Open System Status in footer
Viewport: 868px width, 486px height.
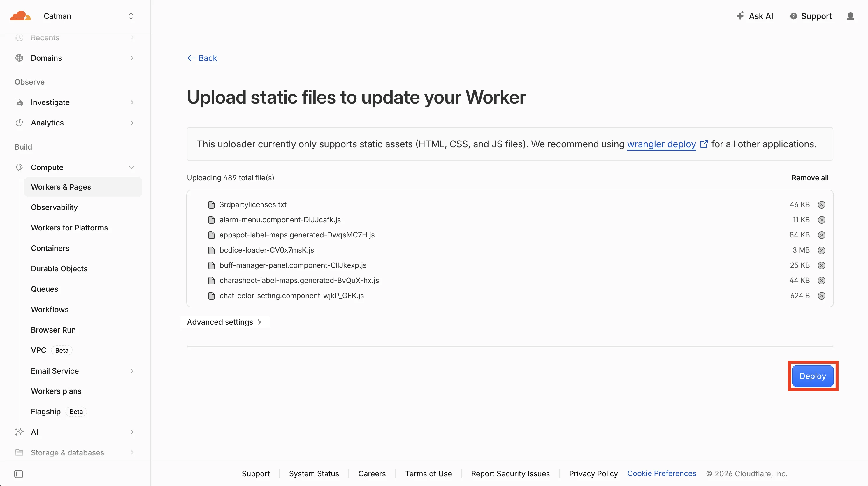coord(314,473)
